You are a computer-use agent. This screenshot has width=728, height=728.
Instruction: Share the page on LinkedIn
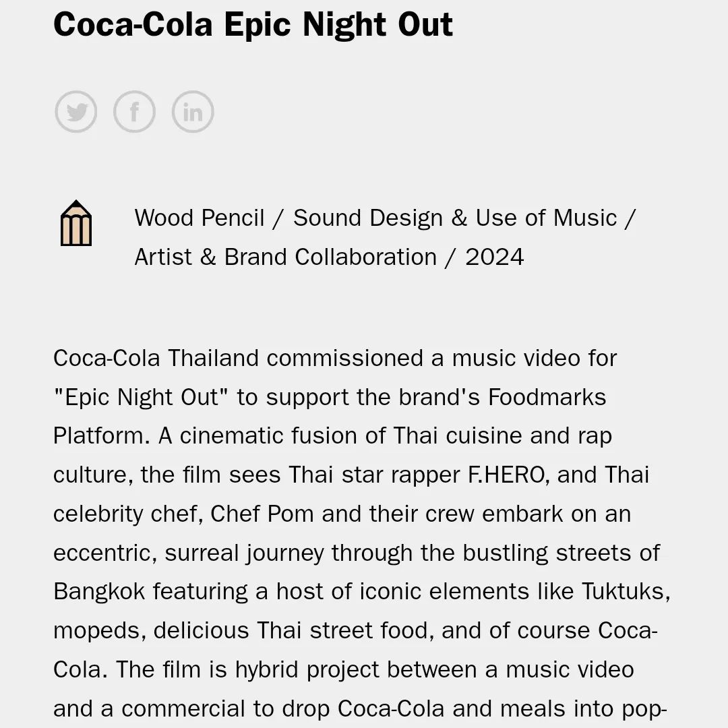(193, 112)
